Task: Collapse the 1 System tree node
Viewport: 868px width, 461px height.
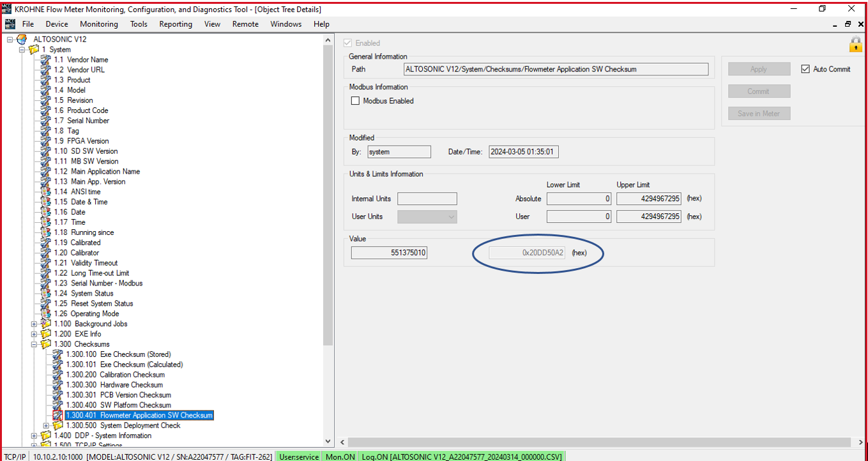Action: (22, 50)
